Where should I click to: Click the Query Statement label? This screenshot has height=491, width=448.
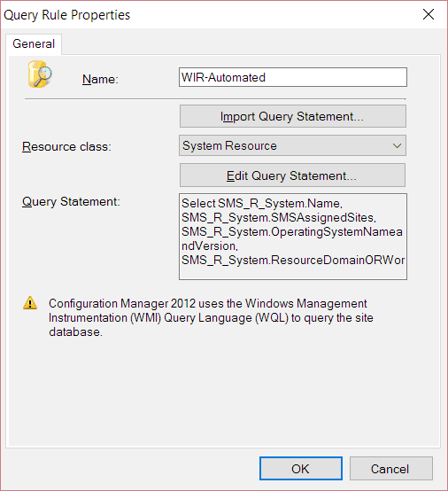pos(71,202)
